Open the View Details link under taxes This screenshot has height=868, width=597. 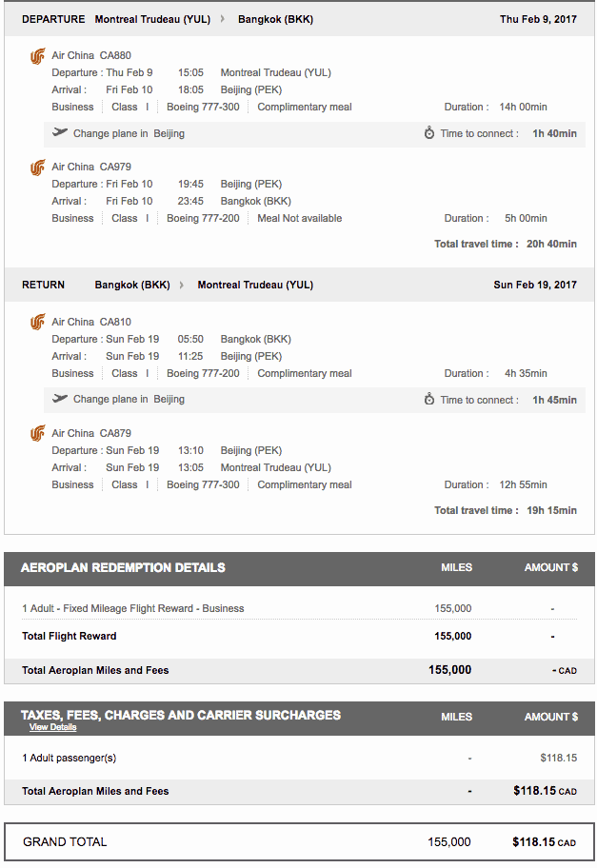tap(52, 727)
